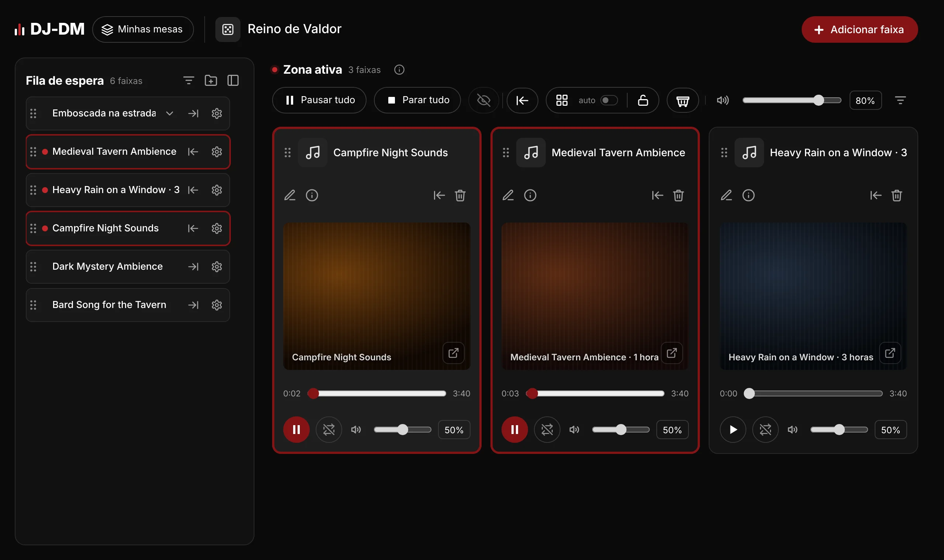Open the filter menu beside the 80% volume

900,100
